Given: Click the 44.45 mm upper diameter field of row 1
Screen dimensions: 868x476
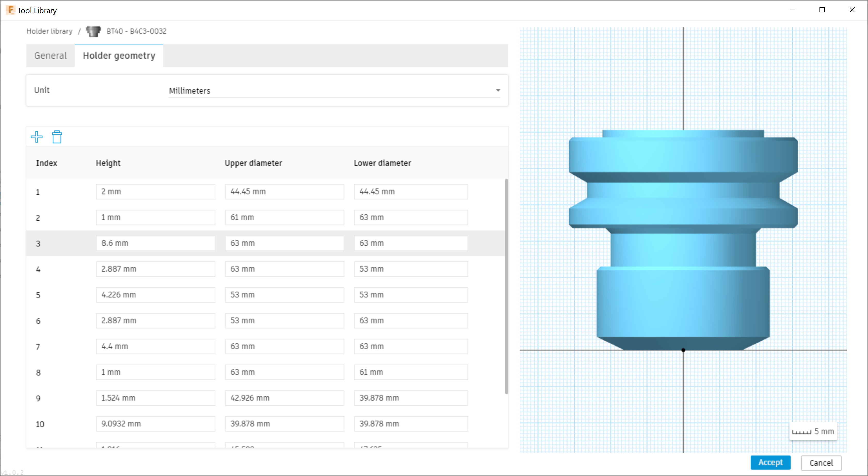Looking at the screenshot, I should click(x=284, y=191).
